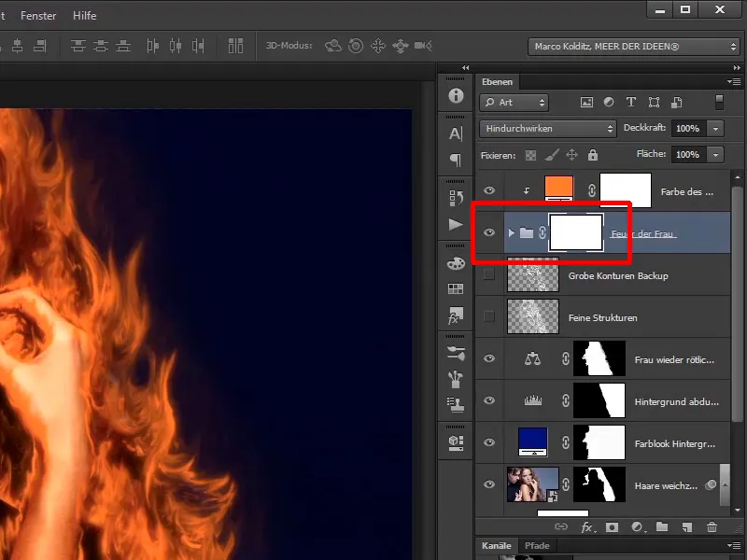The width and height of the screenshot is (747, 560).
Task: Open the Info panel icon
Action: point(456,96)
